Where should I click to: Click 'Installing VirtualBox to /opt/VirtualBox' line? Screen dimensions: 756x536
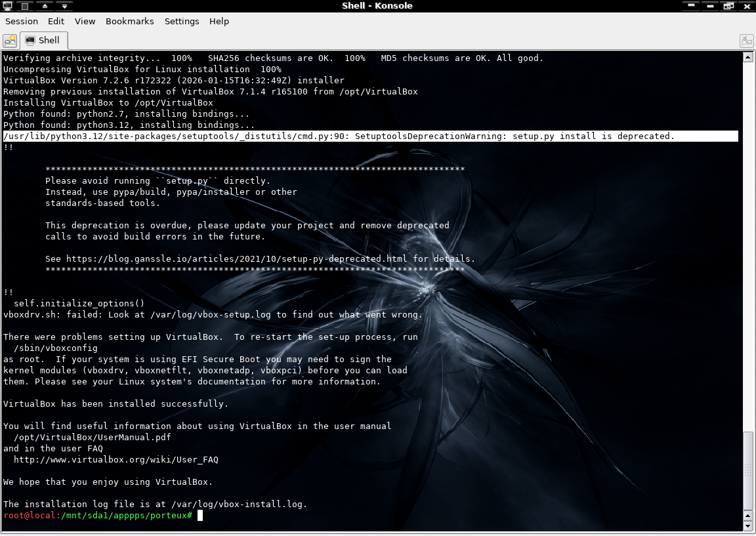click(108, 102)
